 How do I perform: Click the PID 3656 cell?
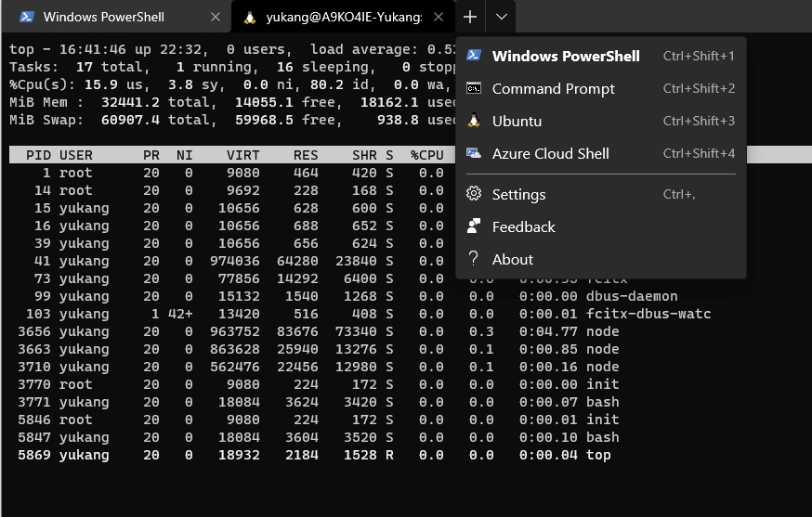click(34, 331)
